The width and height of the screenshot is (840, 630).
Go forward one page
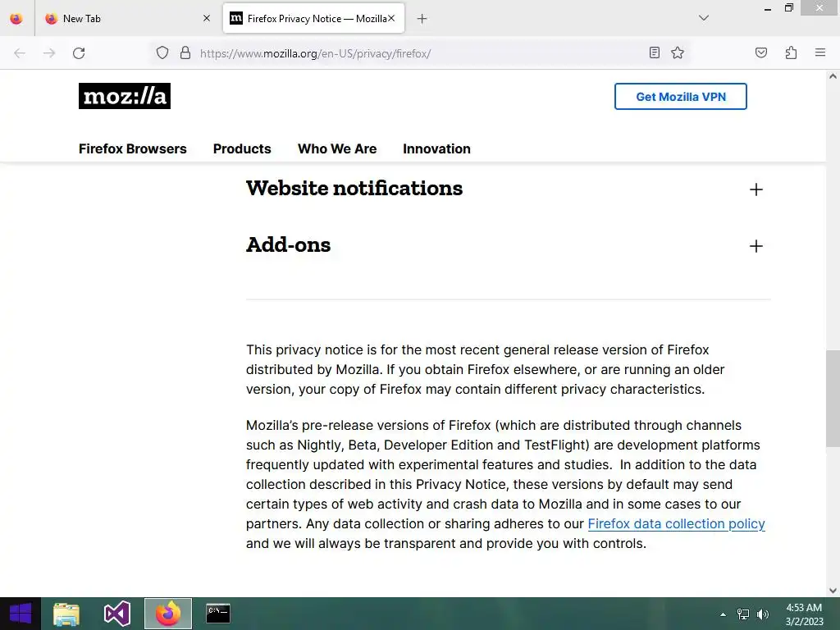point(49,53)
